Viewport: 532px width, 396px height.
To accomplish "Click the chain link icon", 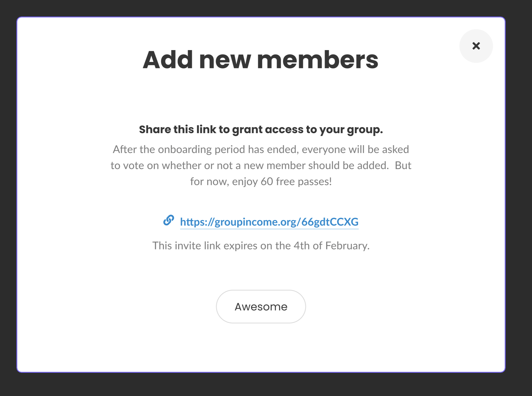I will pyautogui.click(x=169, y=220).
